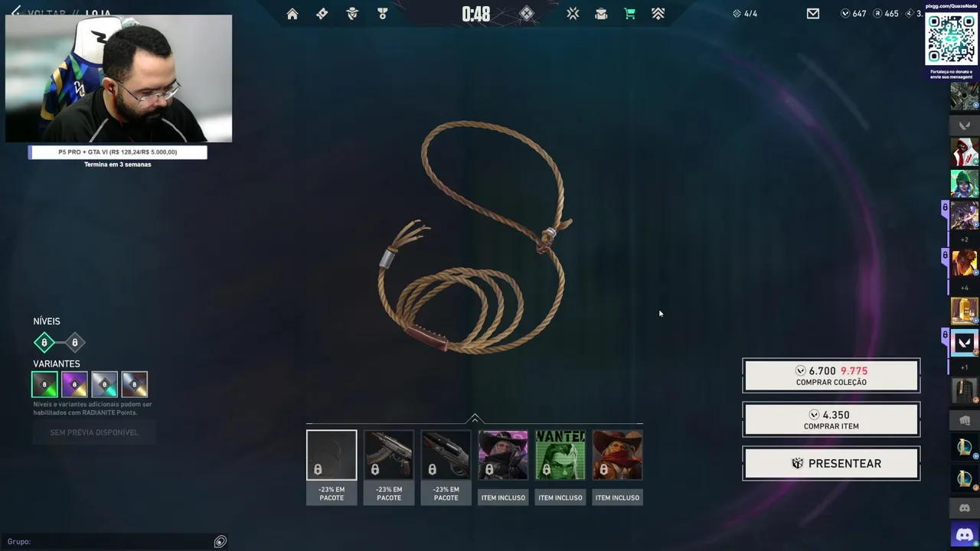
Task: Select the rifle skin thumbnail
Action: 389,455
